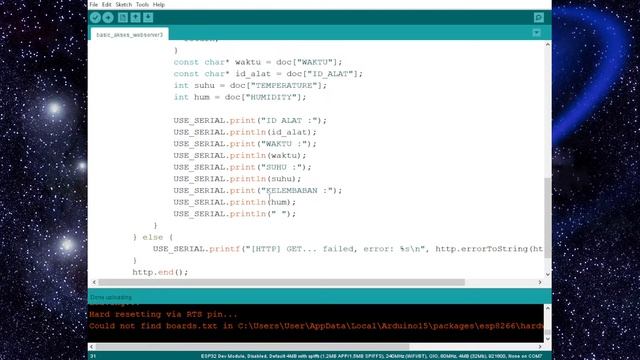Click the console scroll down arrow
The height and width of the screenshot is (360, 640).
pos(548,339)
